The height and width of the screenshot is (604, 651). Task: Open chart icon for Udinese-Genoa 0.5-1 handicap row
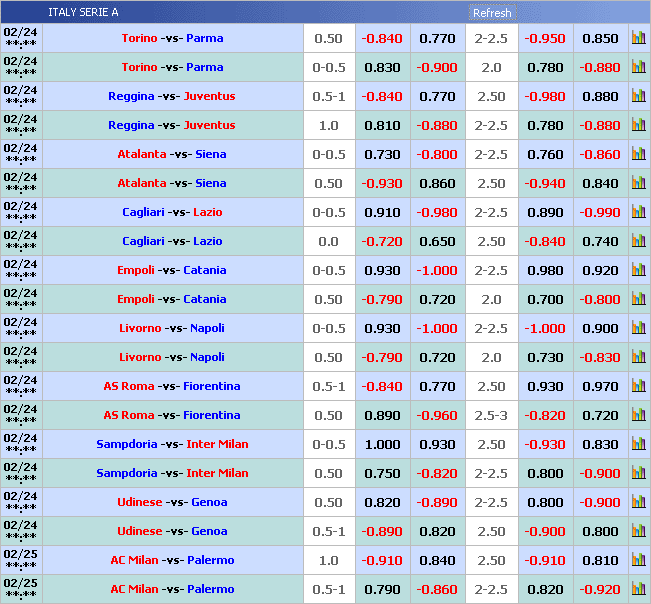click(638, 532)
